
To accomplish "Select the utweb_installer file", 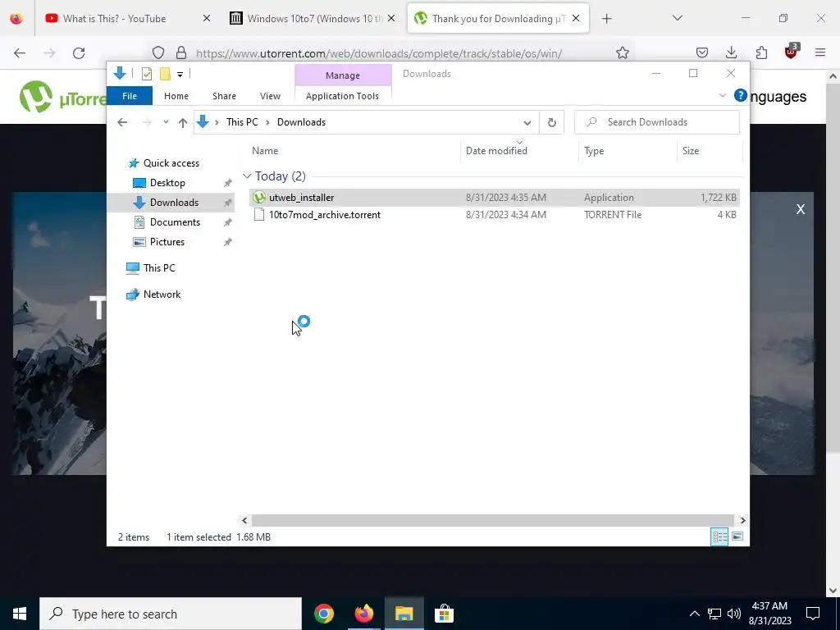I will tap(495, 198).
